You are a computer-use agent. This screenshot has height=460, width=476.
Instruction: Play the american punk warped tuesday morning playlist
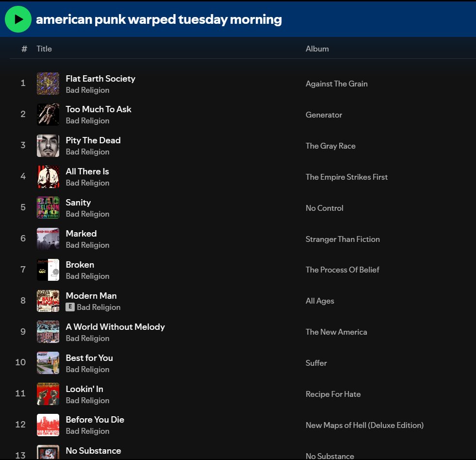(x=18, y=19)
